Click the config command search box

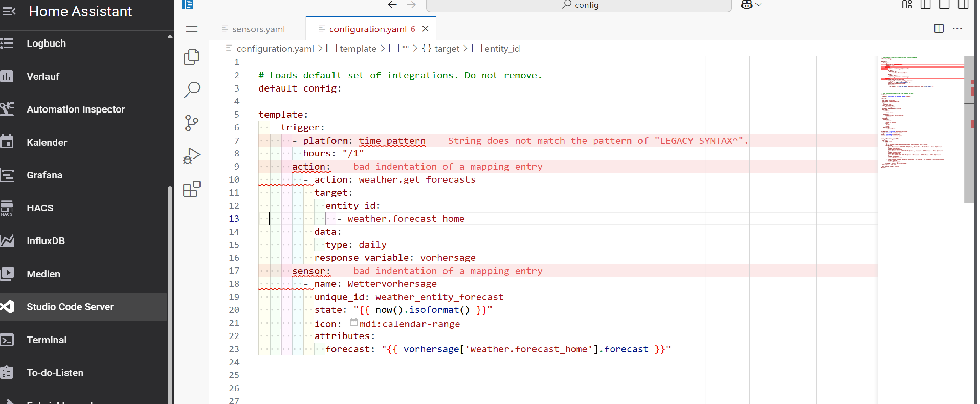coord(579,5)
